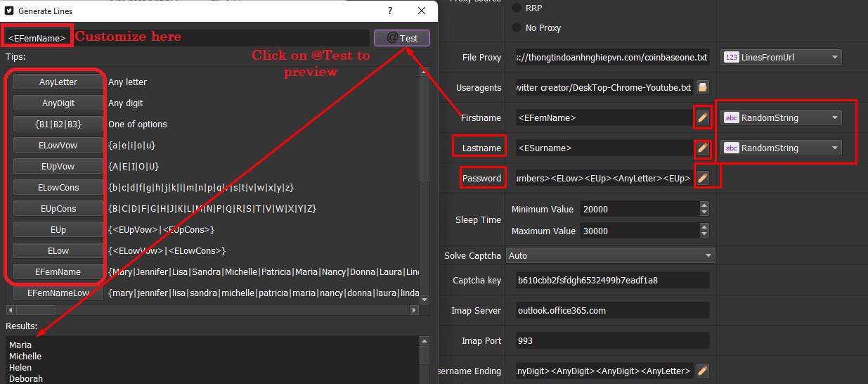Browse for Useragents file with folder icon
Image resolution: width=868 pixels, height=384 pixels.
click(x=702, y=88)
